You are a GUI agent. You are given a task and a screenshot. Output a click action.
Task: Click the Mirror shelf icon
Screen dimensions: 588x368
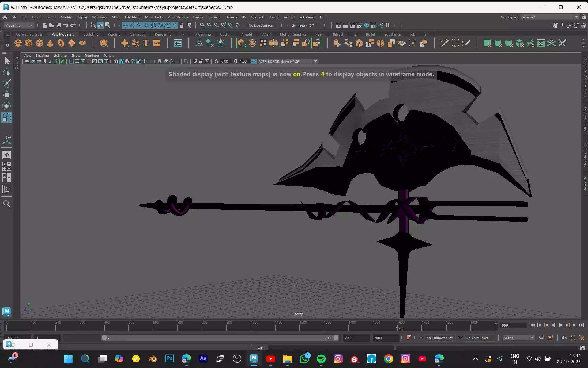273,43
